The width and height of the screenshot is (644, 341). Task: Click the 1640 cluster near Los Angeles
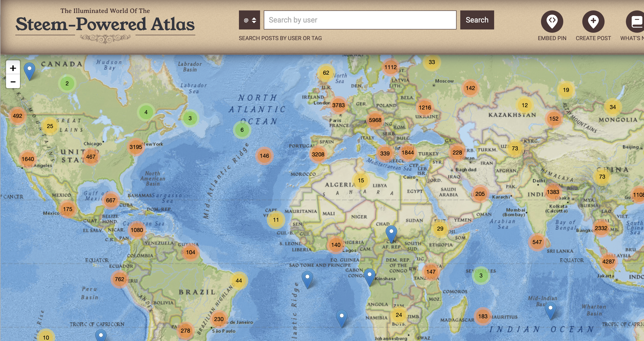(28, 159)
